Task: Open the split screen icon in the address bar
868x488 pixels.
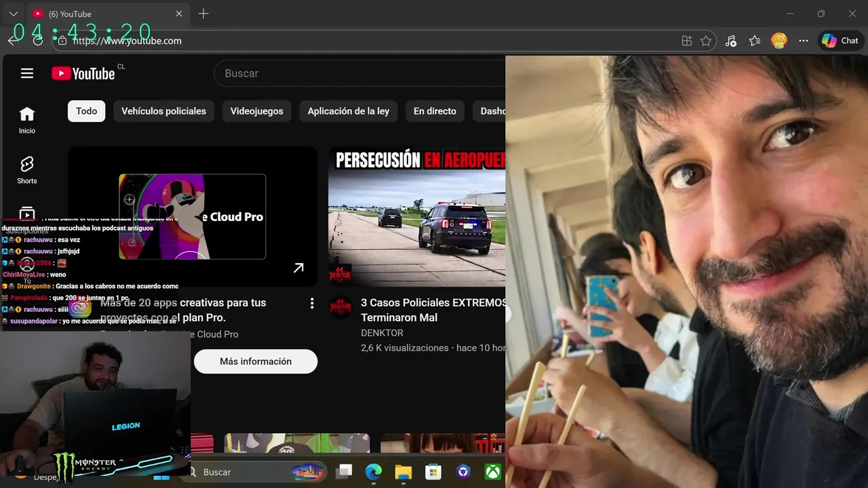Action: (x=687, y=41)
